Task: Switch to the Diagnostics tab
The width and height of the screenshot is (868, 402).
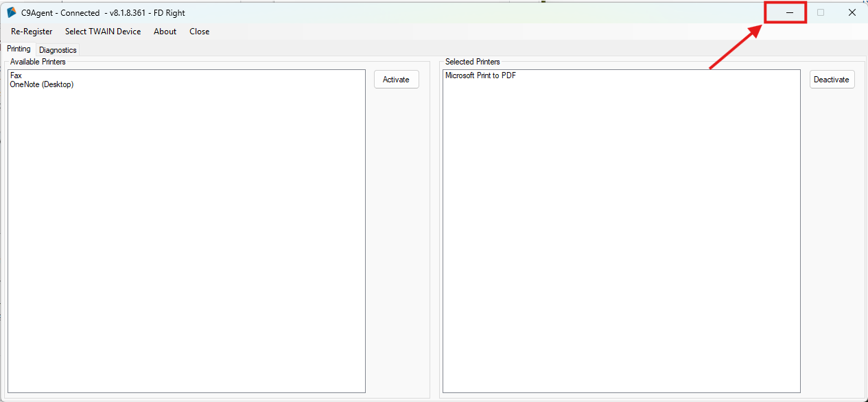Action: [58, 50]
